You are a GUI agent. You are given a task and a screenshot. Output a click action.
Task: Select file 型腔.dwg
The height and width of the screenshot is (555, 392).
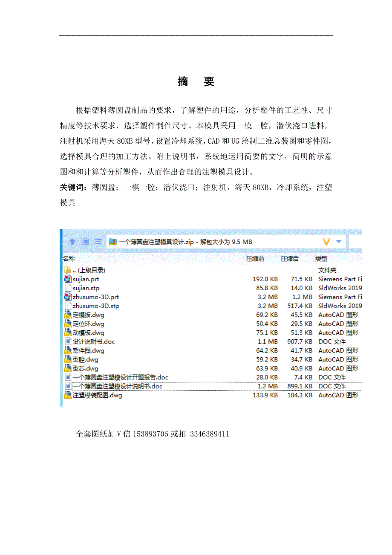click(86, 360)
